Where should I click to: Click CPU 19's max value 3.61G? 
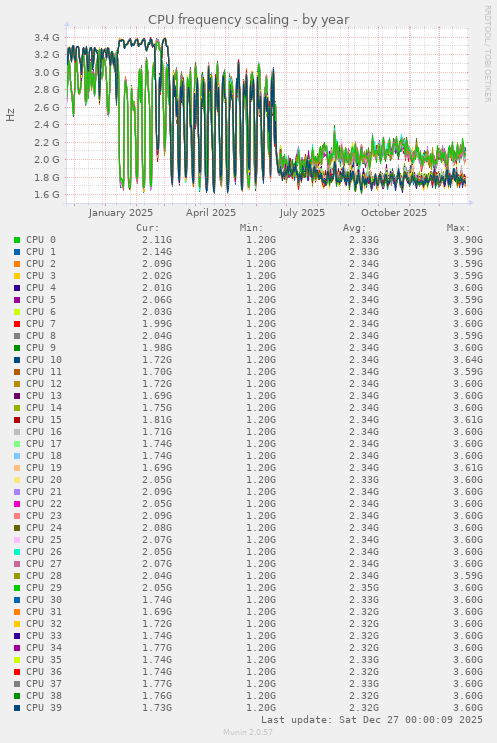click(x=468, y=468)
